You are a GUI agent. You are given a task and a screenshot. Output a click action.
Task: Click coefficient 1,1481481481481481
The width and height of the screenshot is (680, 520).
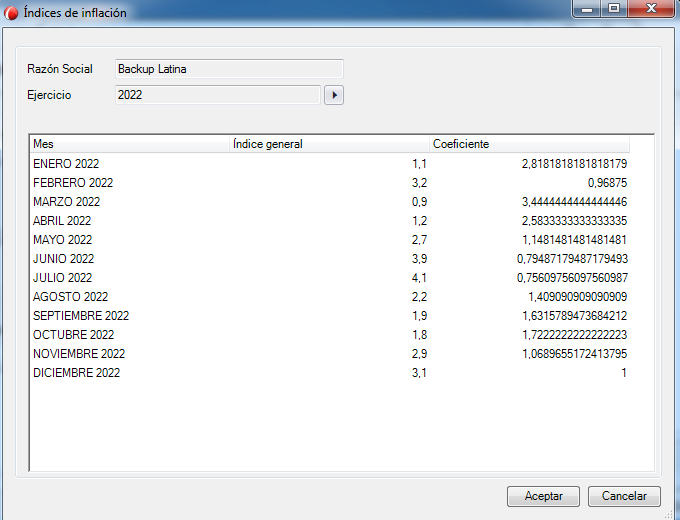[x=574, y=240]
